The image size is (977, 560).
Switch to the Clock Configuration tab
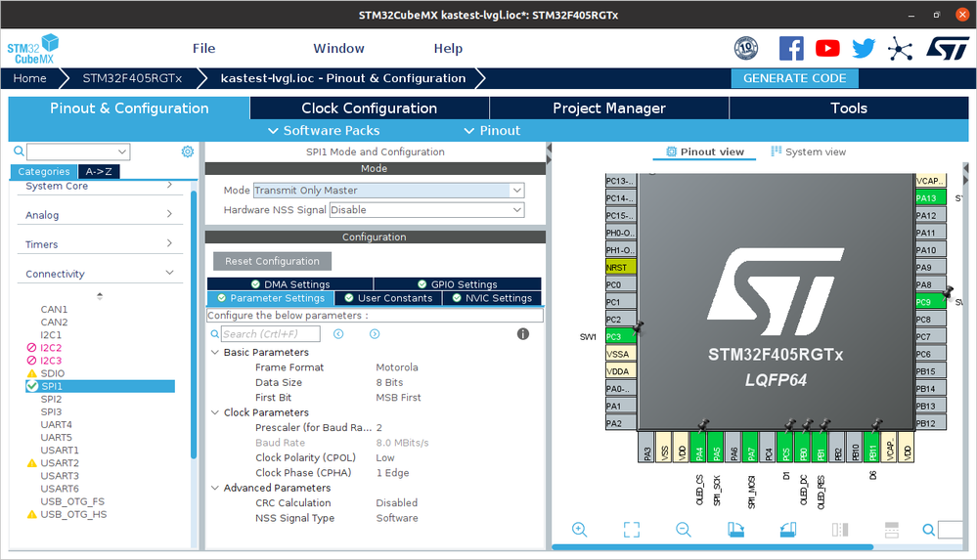[370, 108]
